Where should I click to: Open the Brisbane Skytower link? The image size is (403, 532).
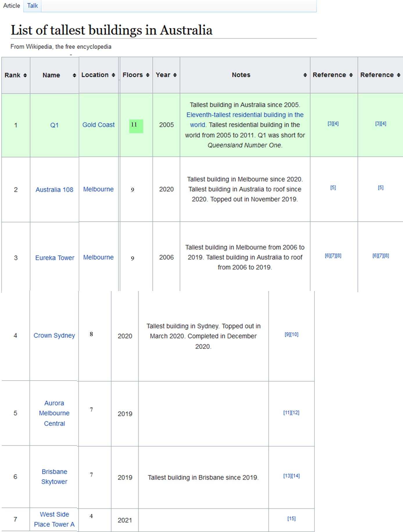tap(54, 476)
